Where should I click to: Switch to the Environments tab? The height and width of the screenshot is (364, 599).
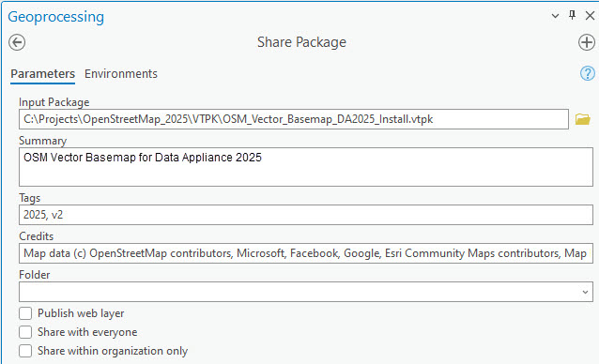[x=121, y=73]
